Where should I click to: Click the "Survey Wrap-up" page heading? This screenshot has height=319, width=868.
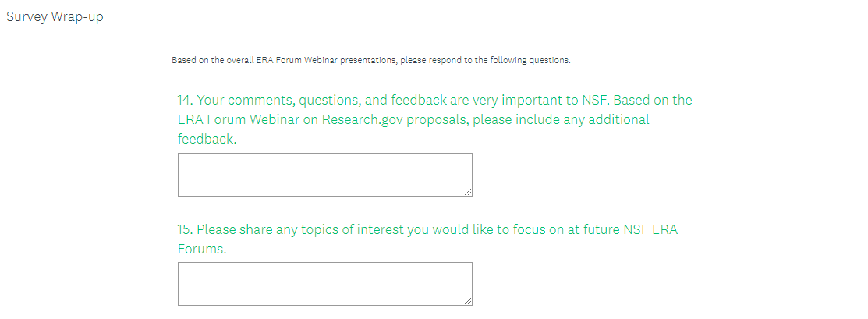[55, 18]
